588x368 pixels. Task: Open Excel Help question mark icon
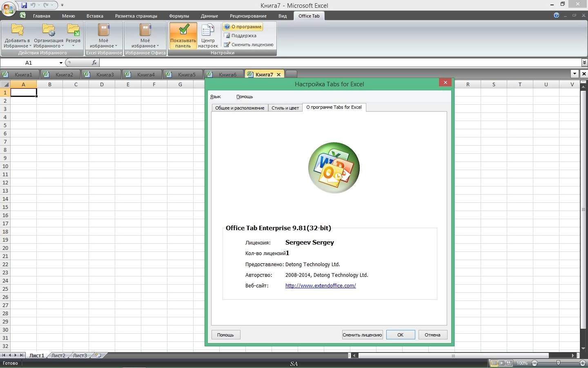[x=556, y=15]
